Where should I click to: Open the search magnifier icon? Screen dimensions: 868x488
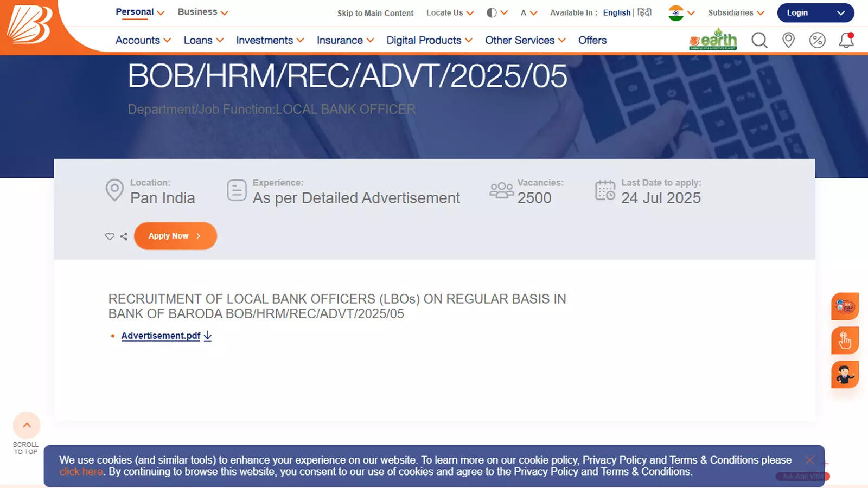pyautogui.click(x=759, y=40)
